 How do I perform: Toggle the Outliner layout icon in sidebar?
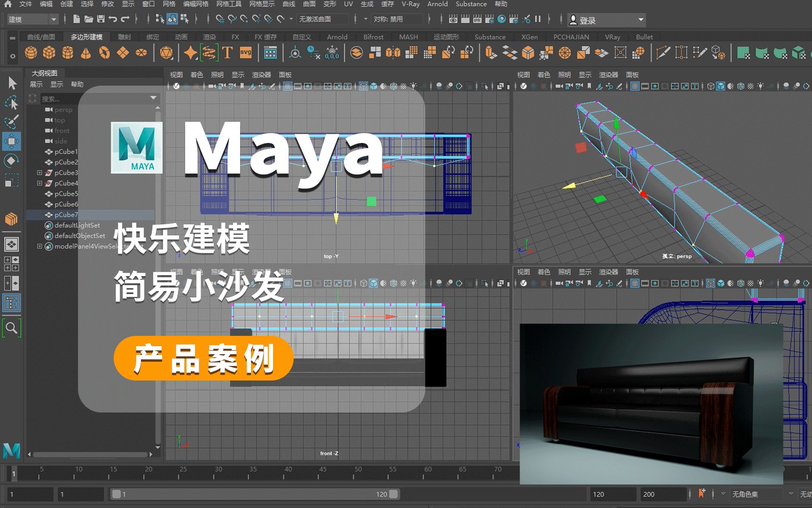tap(11, 303)
